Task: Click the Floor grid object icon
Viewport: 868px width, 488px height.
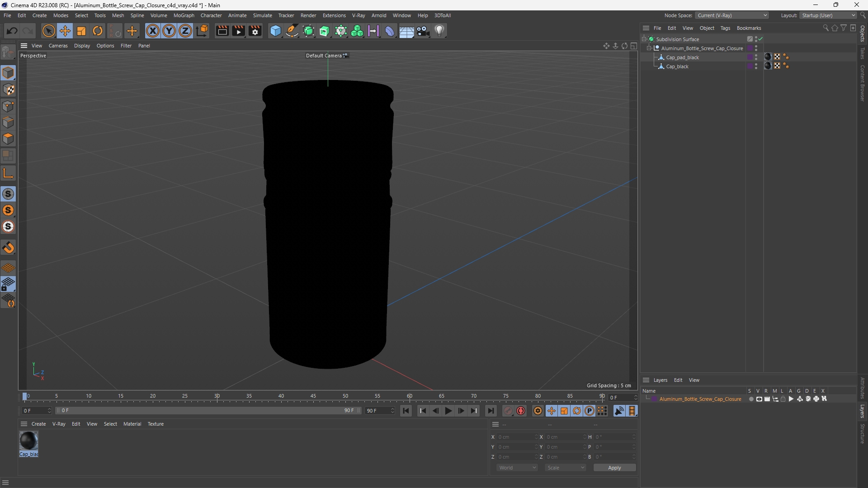Action: pyautogui.click(x=406, y=31)
